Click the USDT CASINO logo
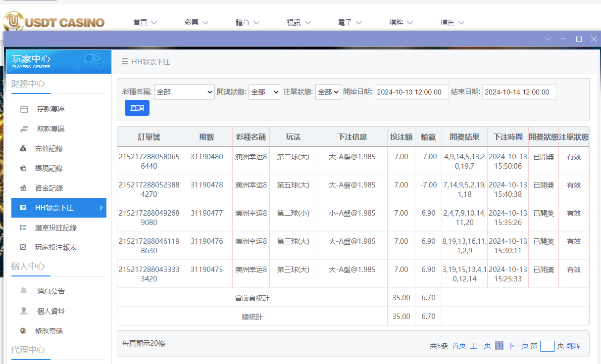 (x=54, y=22)
